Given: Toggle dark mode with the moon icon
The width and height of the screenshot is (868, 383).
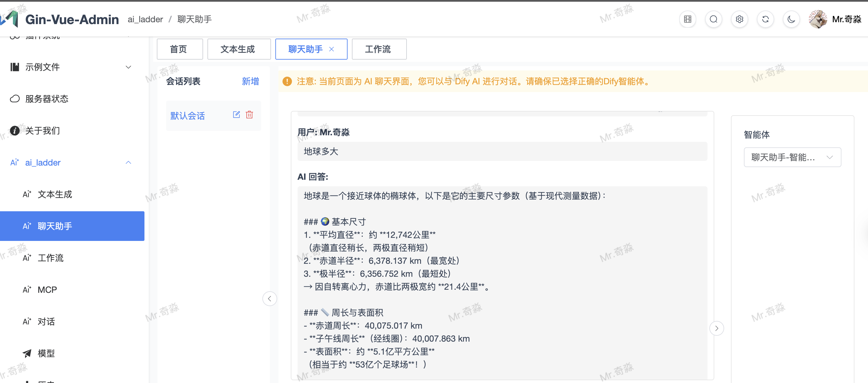Looking at the screenshot, I should [x=791, y=19].
